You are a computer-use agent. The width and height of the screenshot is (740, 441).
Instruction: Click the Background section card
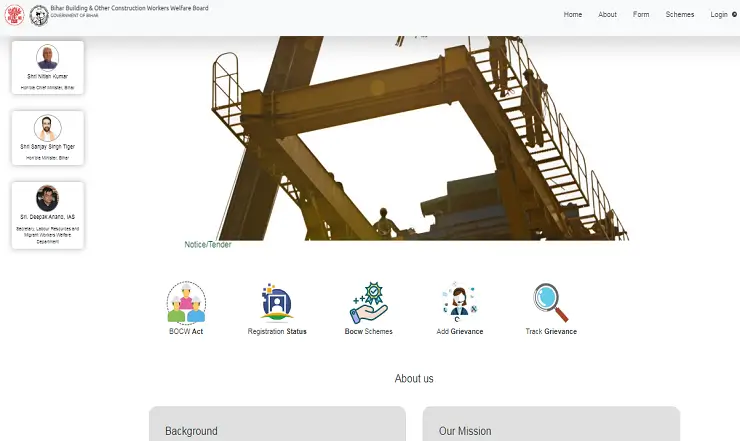coord(277,424)
